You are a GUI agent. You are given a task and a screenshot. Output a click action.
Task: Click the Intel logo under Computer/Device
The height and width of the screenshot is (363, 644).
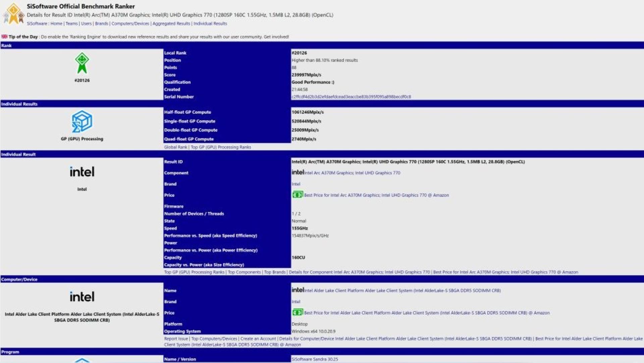click(x=82, y=297)
